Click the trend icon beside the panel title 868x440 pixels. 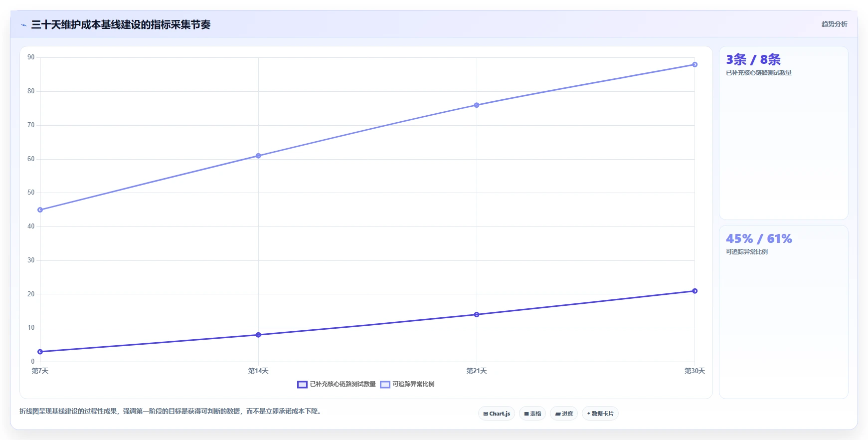tap(23, 25)
